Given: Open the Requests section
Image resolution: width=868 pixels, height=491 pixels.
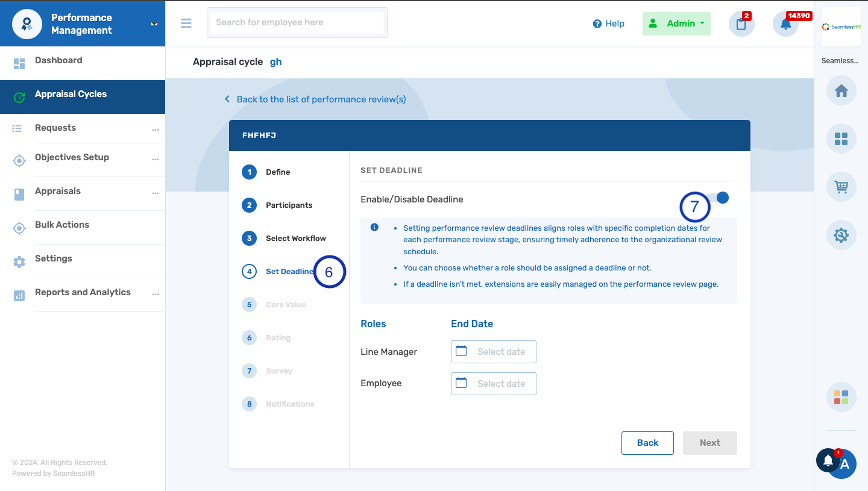Looking at the screenshot, I should [55, 128].
